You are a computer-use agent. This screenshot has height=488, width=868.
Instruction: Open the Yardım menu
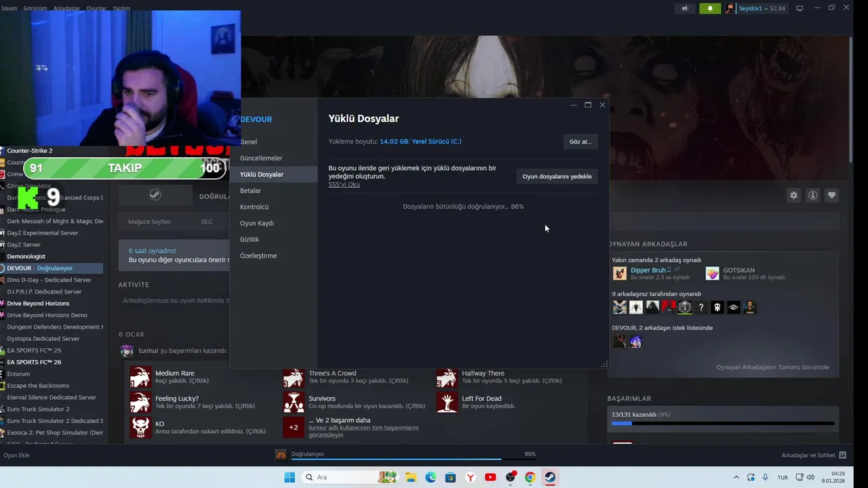click(x=121, y=8)
